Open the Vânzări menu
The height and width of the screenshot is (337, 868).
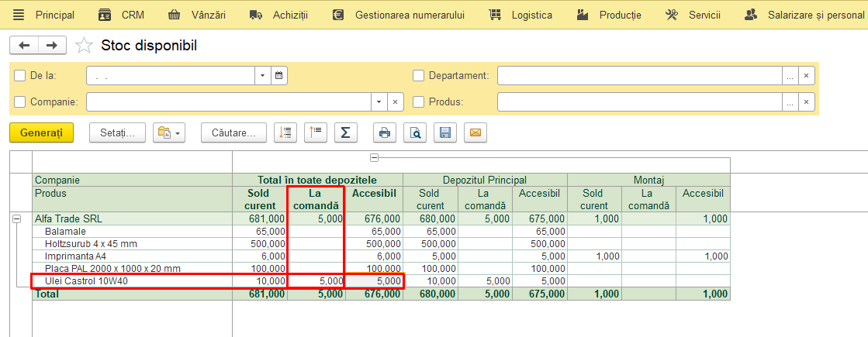tap(196, 15)
